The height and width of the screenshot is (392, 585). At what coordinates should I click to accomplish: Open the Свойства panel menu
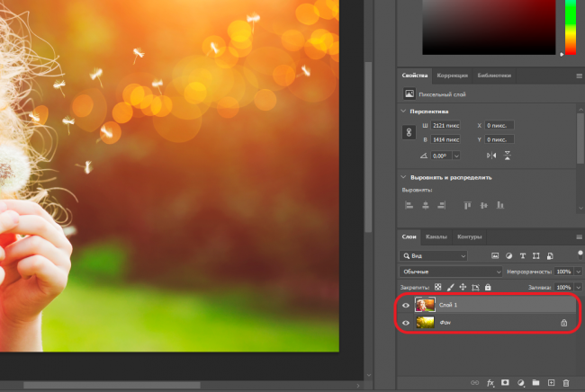click(x=579, y=76)
